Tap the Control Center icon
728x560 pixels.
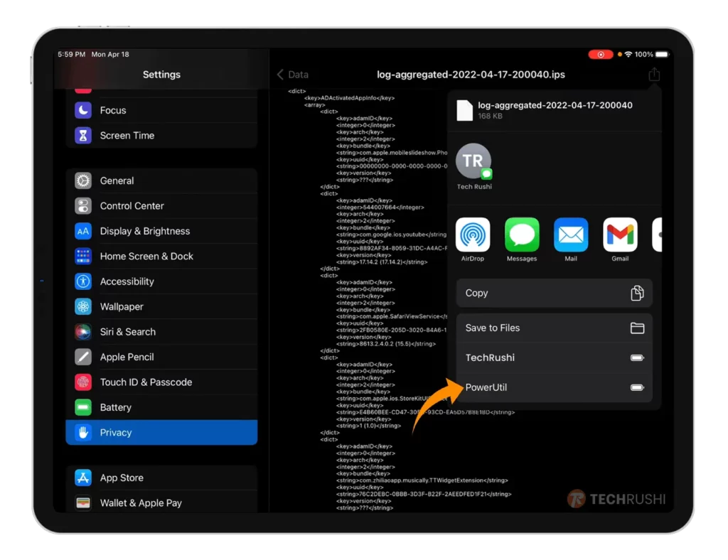tap(83, 205)
